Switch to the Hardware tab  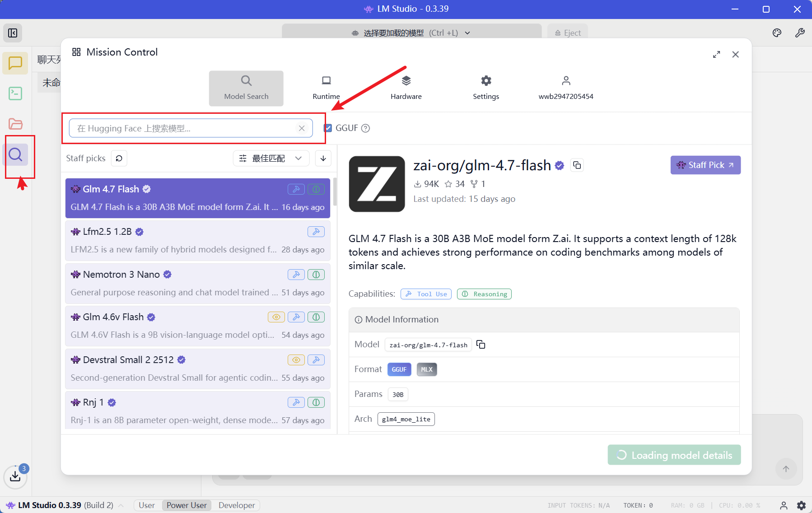tap(406, 88)
